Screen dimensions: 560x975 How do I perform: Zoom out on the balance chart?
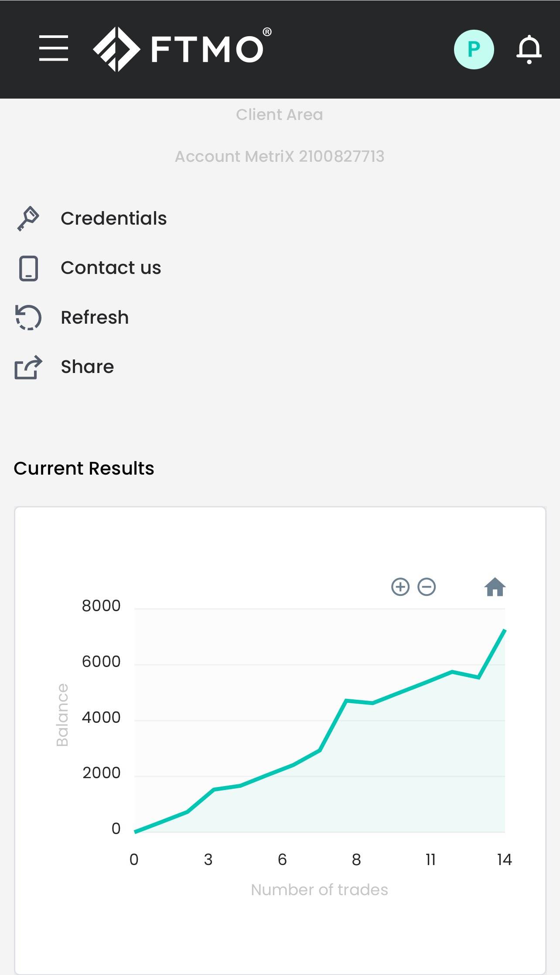point(427,587)
